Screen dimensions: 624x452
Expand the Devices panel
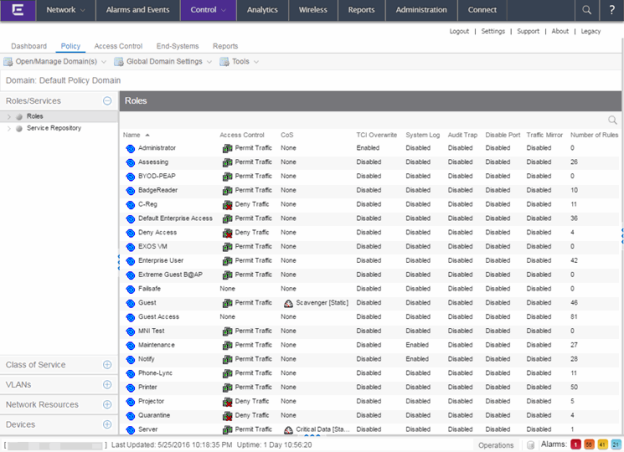coord(107,425)
